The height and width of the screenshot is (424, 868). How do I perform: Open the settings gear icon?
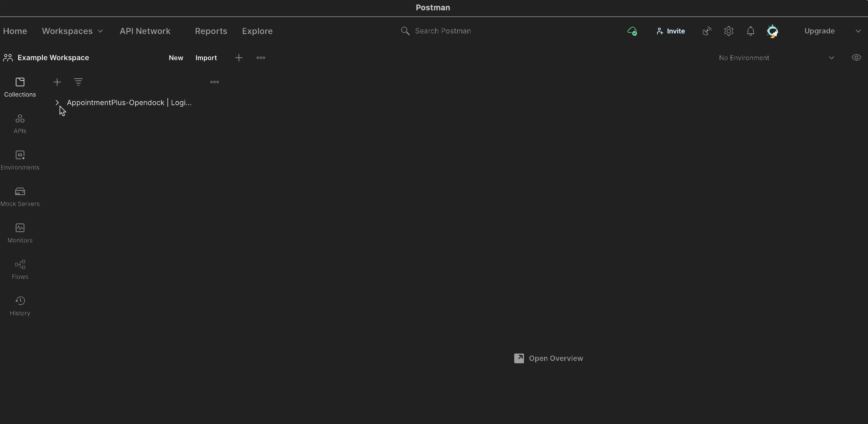tap(728, 31)
